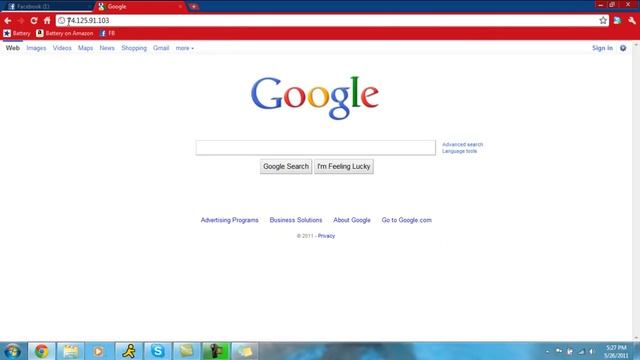Open the sticky notes icon at the taskbar's end
This screenshot has height=360, width=640.
point(245,351)
